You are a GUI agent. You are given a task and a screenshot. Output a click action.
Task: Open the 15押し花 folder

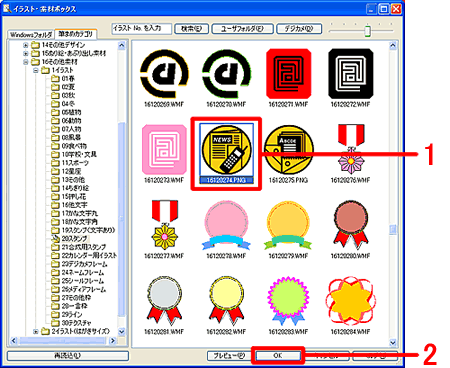click(x=68, y=196)
